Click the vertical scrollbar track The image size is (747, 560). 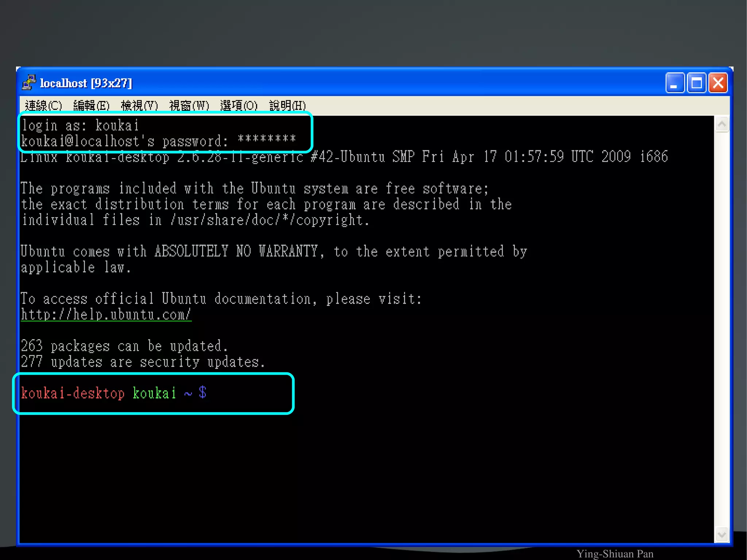click(x=721, y=328)
